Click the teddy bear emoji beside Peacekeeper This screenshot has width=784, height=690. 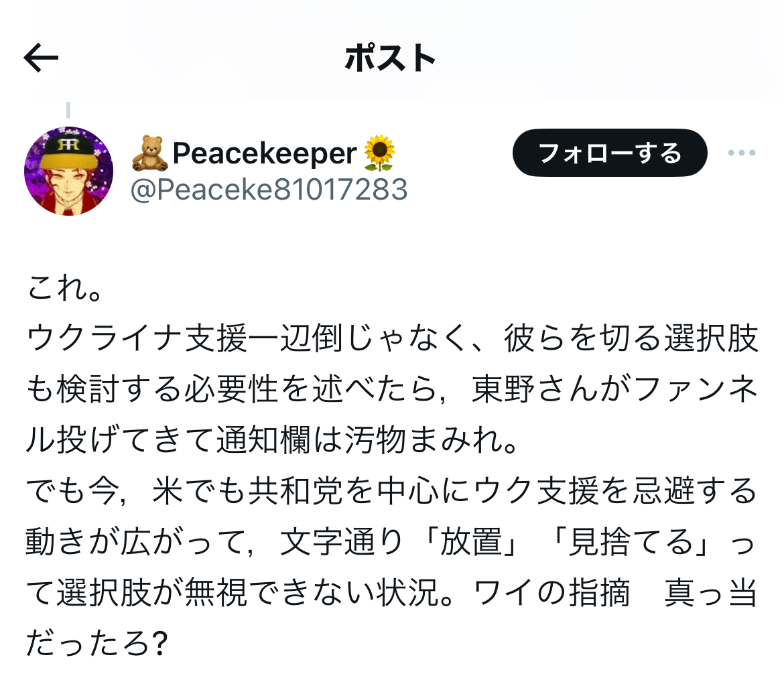pyautogui.click(x=149, y=153)
